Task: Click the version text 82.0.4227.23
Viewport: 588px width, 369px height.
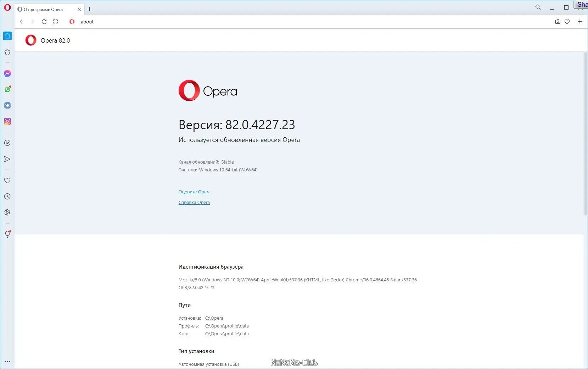Action: [x=260, y=125]
